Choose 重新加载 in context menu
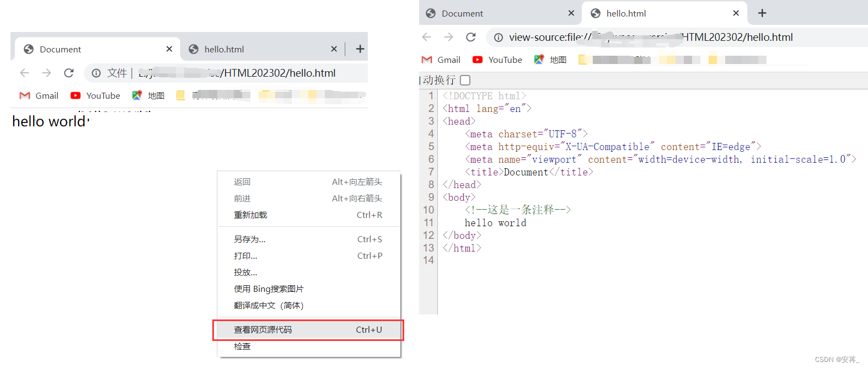 [308, 215]
